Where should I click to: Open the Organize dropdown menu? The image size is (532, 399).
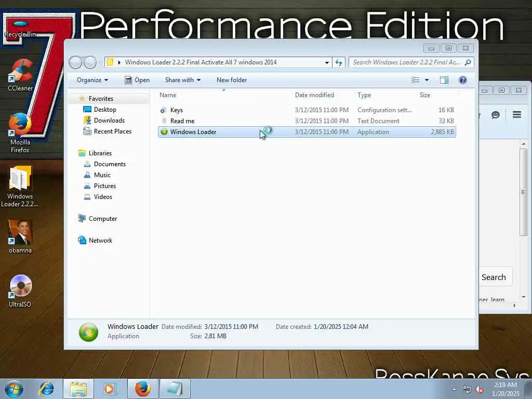[x=92, y=80]
